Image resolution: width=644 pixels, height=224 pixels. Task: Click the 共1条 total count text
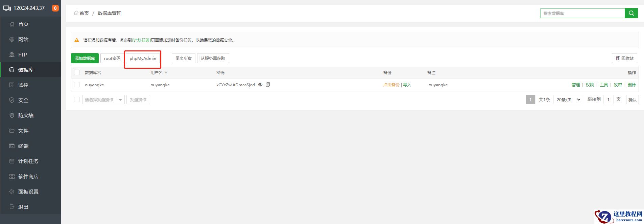pyautogui.click(x=544, y=99)
